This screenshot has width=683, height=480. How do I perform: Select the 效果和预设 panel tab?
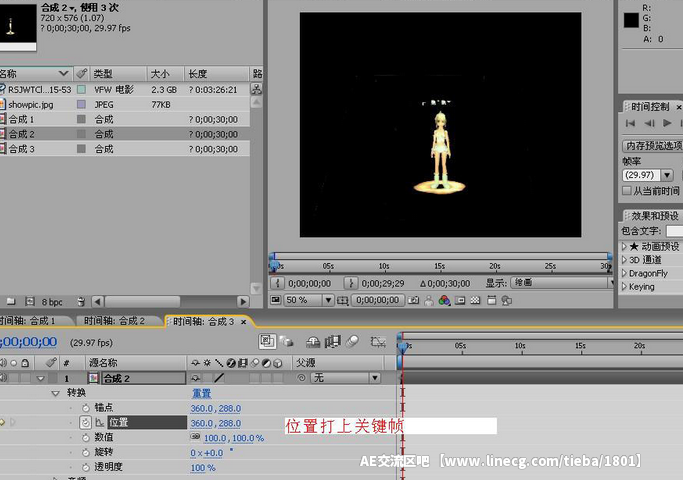655,216
